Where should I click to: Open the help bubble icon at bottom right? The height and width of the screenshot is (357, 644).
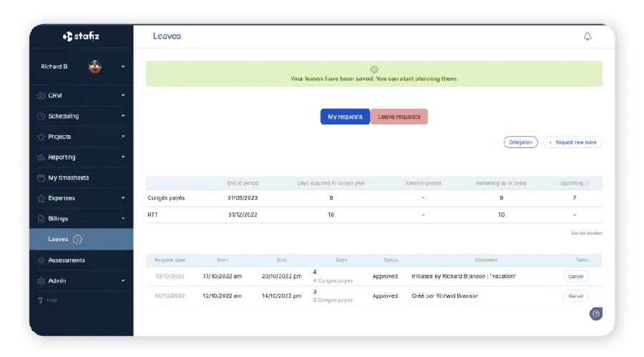(595, 313)
